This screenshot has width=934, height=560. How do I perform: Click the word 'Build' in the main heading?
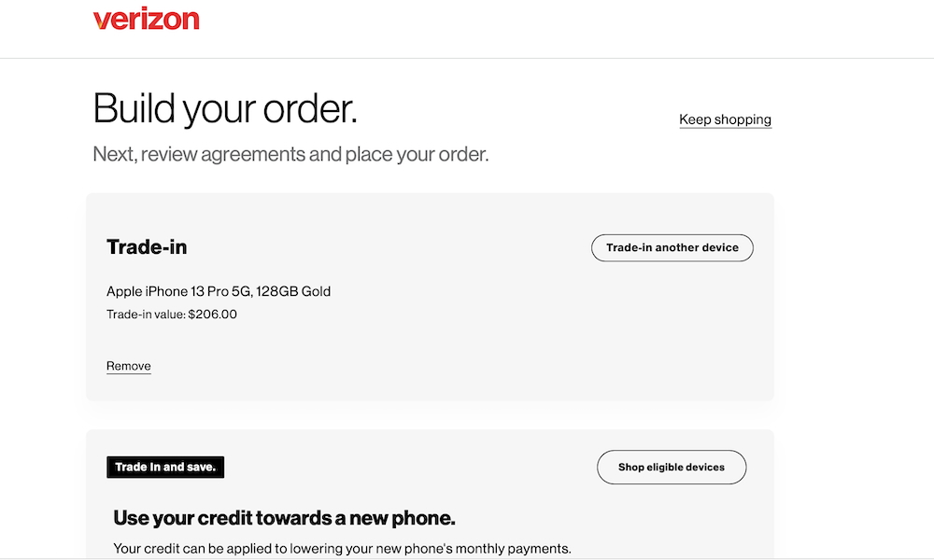[x=134, y=109]
